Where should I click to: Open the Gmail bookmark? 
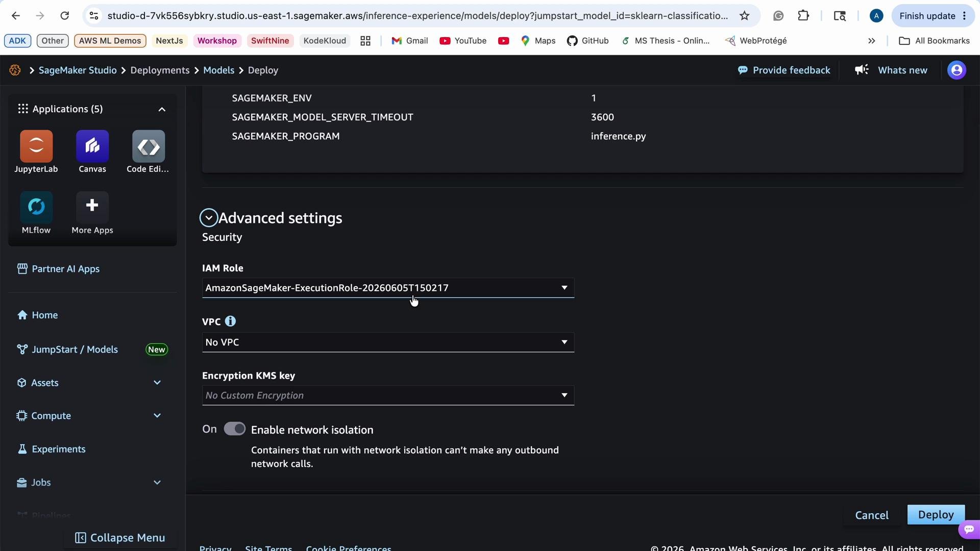pyautogui.click(x=409, y=41)
